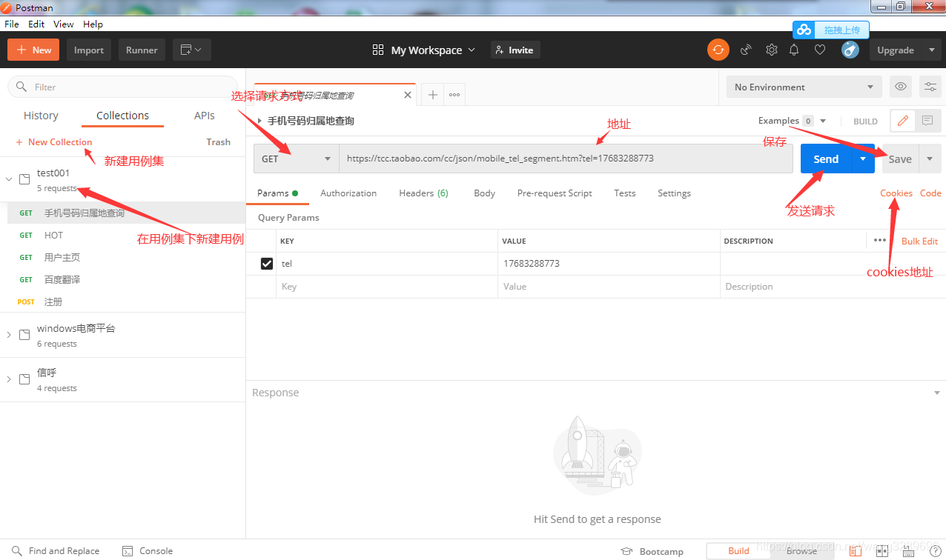Open the comments icon beside the pencil
946x560 pixels.
pos(927,121)
